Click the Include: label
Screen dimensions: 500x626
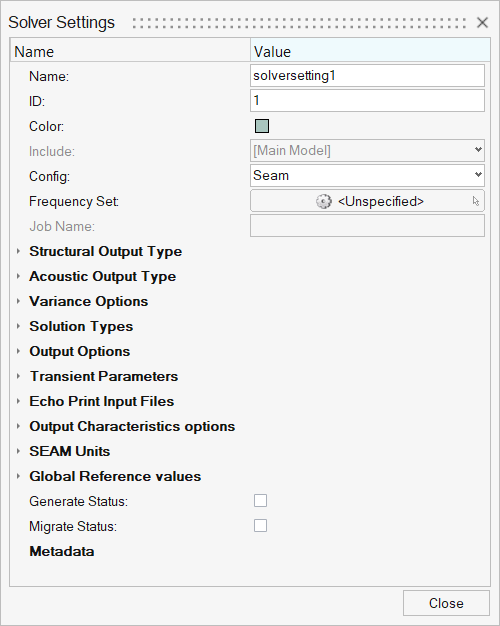(52, 151)
